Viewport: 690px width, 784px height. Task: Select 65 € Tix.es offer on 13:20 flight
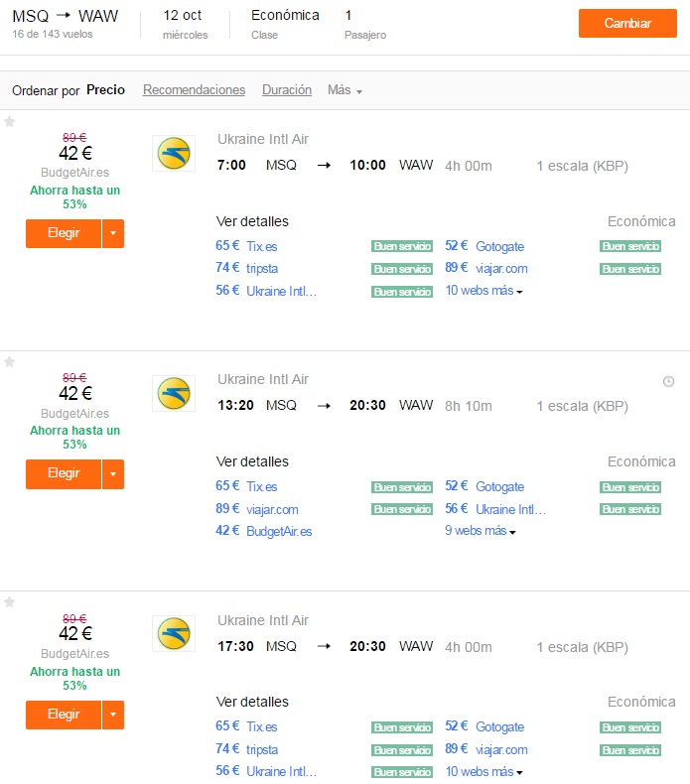(x=246, y=486)
